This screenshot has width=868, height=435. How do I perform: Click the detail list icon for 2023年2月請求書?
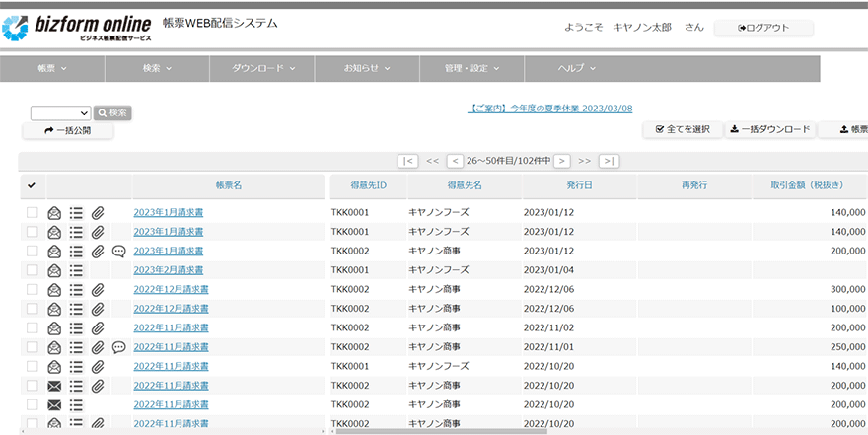click(76, 270)
